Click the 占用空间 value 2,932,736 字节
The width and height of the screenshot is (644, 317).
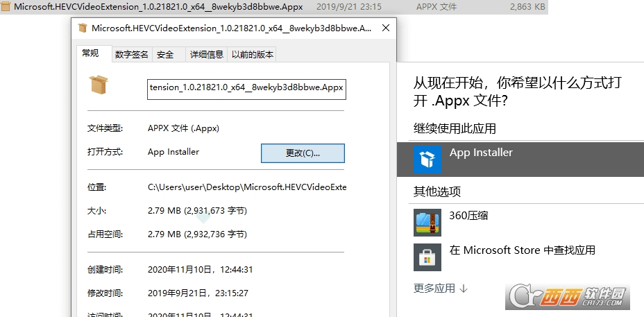point(197,234)
